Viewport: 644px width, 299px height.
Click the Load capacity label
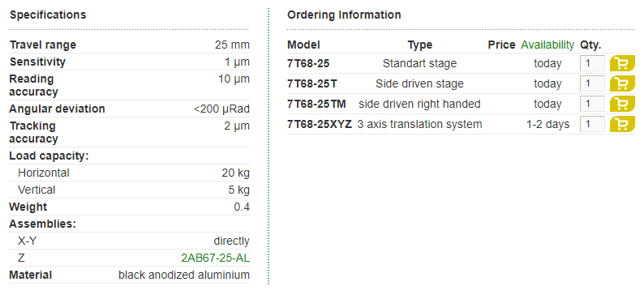tap(49, 156)
